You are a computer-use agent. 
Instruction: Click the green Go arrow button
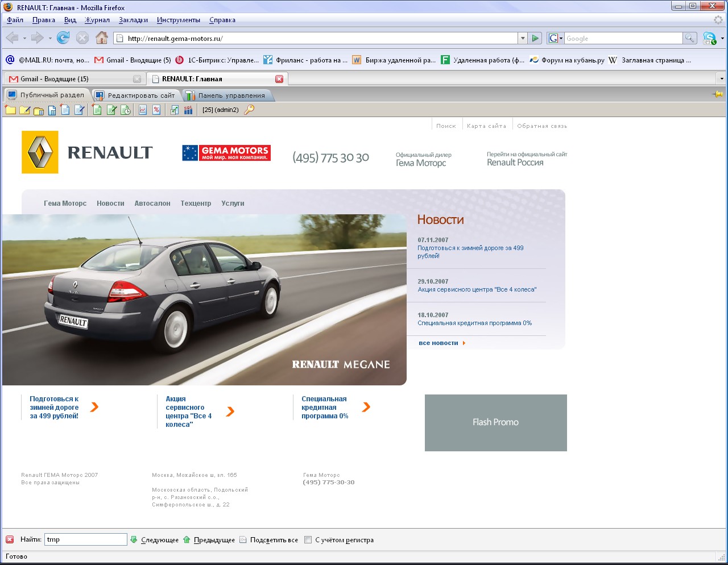pyautogui.click(x=535, y=38)
